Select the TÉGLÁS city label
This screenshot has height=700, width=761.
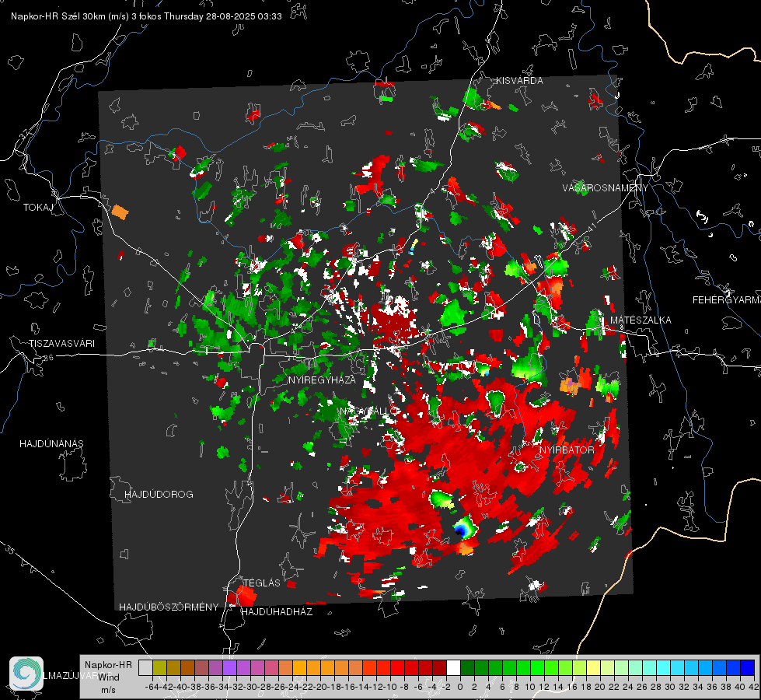click(x=262, y=583)
